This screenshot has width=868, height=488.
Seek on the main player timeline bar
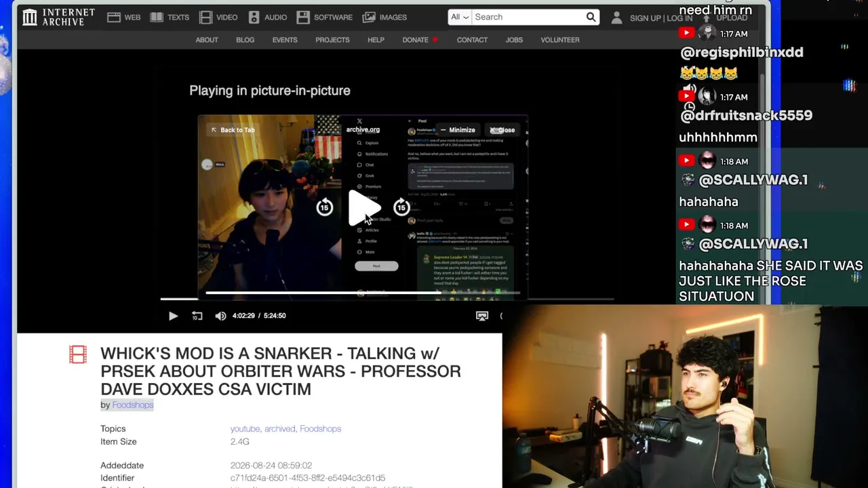(x=387, y=299)
